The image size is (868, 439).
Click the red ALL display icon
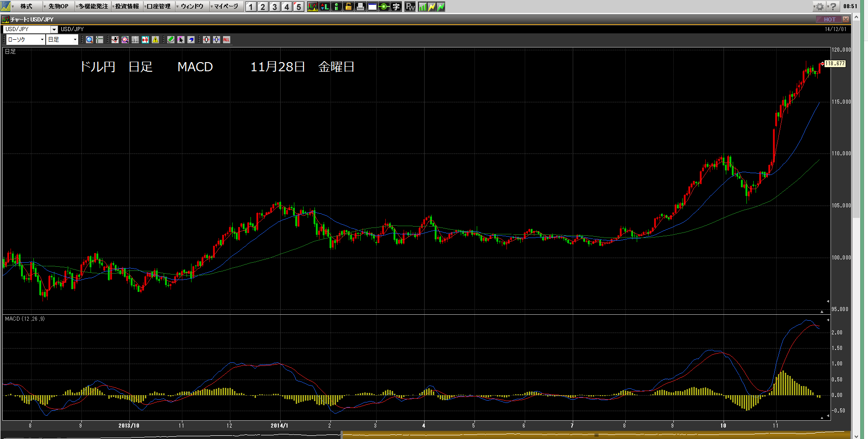click(226, 40)
